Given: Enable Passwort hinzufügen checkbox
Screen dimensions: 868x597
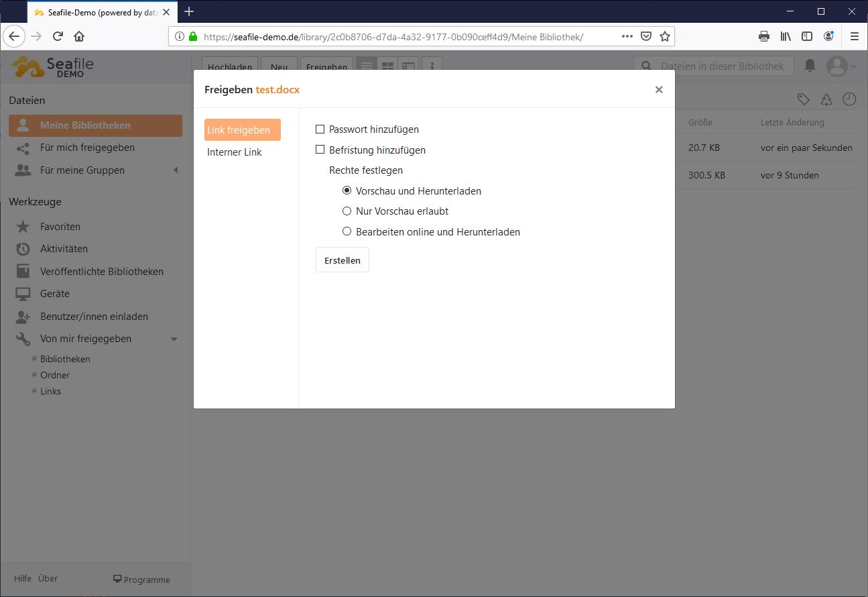Looking at the screenshot, I should (320, 129).
